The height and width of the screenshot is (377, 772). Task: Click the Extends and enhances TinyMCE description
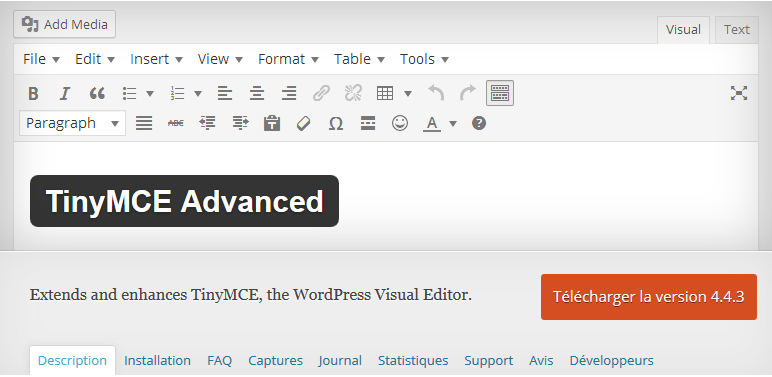pos(251,295)
